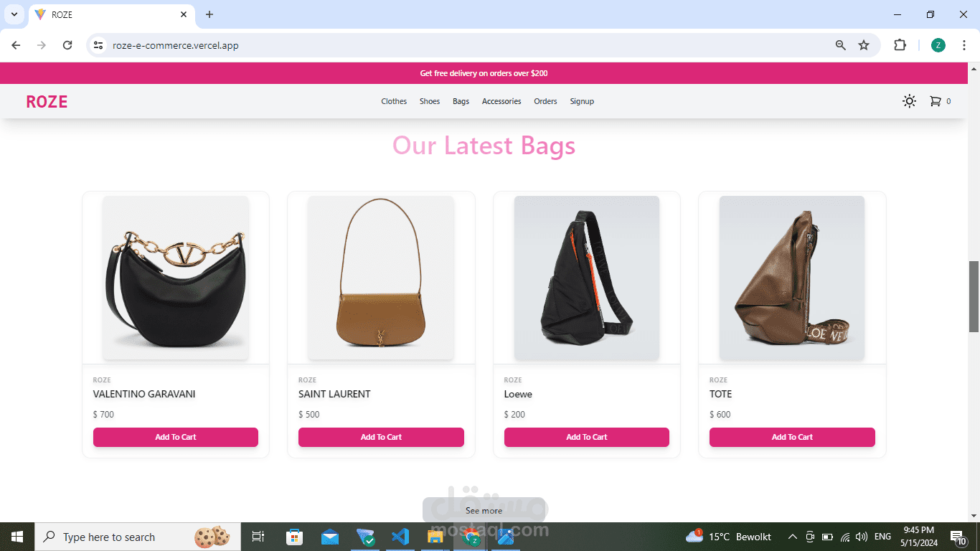
Task: Open the Windows Start menu
Action: [17, 537]
